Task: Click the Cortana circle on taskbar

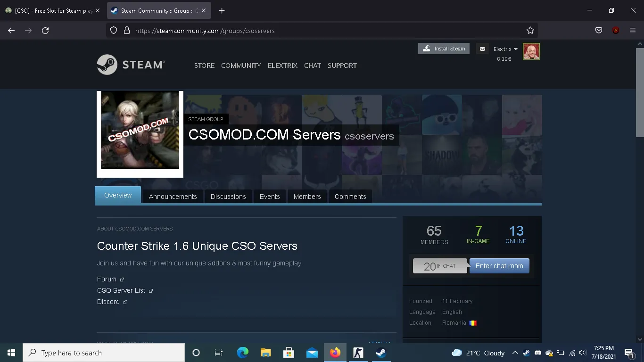Action: (196, 353)
